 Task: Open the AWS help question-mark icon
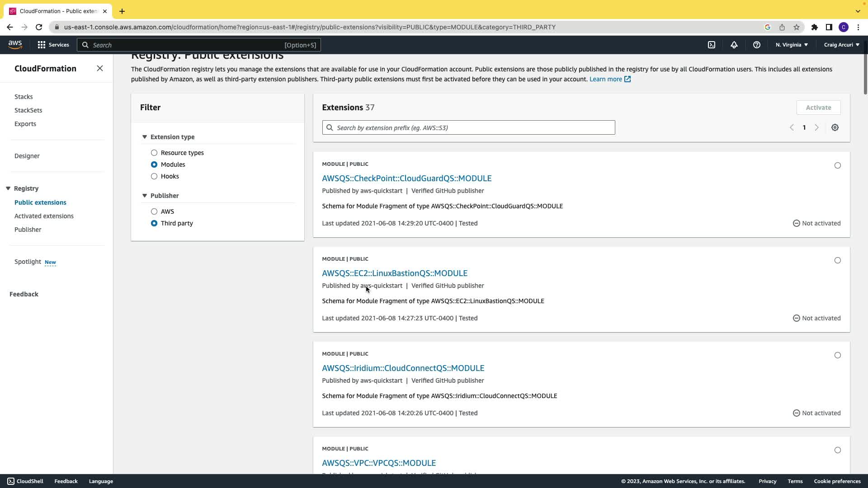[x=756, y=45]
